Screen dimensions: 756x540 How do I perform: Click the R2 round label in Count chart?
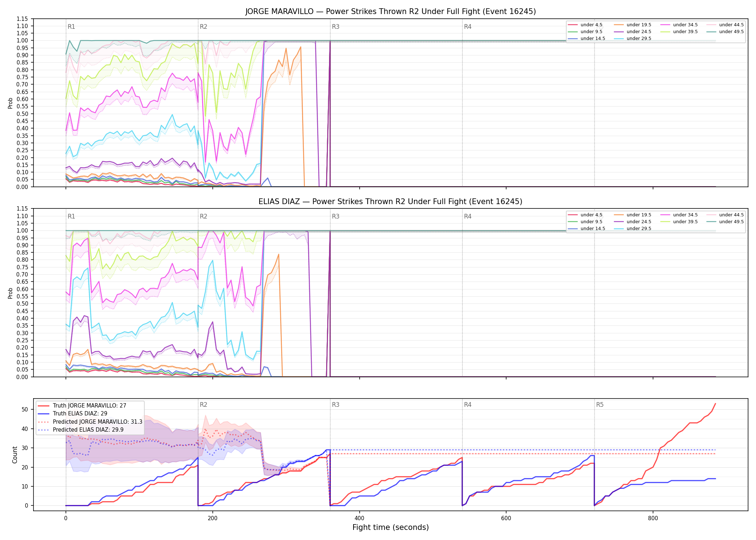[x=203, y=405]
